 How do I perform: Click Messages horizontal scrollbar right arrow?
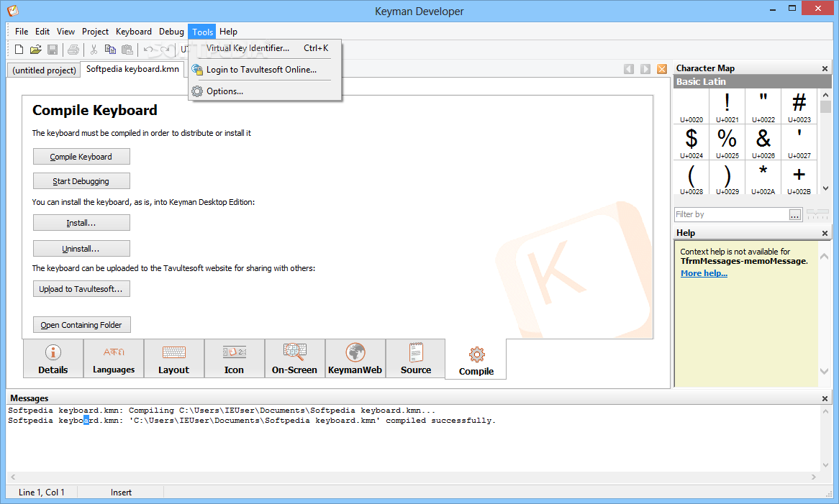tap(813, 477)
